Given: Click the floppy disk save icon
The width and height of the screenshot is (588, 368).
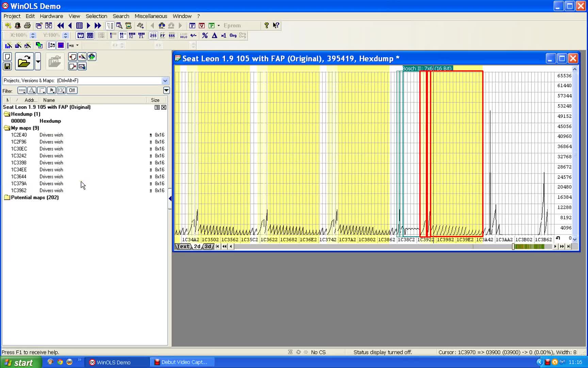Looking at the screenshot, I should (x=7, y=66).
